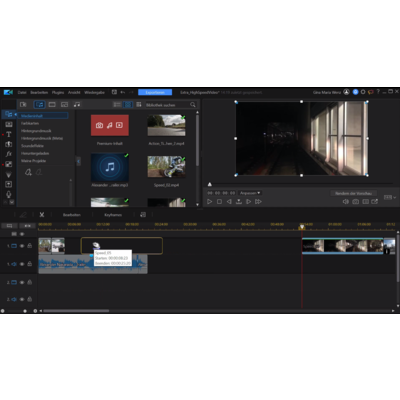
Task: Expand the preview display options dropdown
Action: coord(390,197)
